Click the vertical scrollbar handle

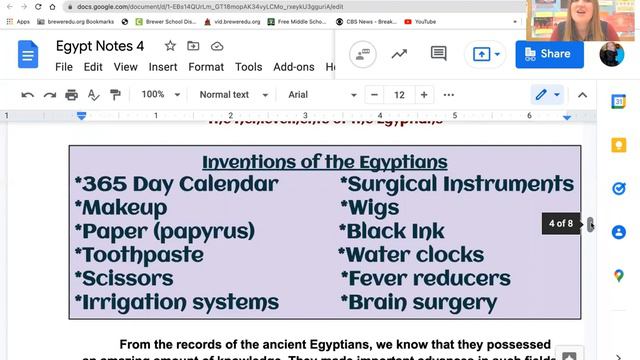click(590, 224)
